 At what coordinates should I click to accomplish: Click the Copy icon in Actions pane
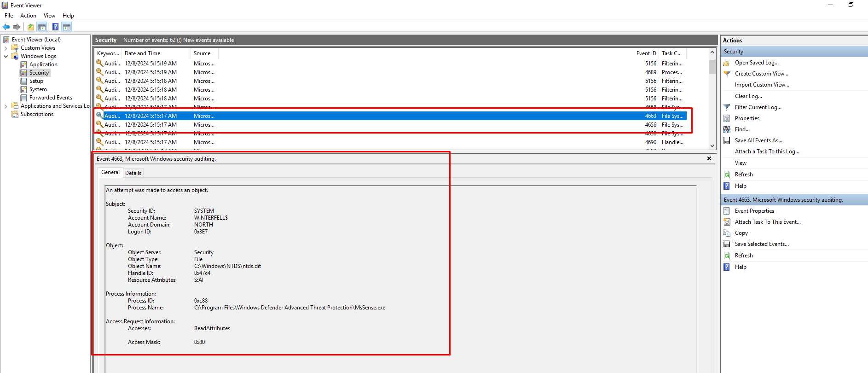727,233
